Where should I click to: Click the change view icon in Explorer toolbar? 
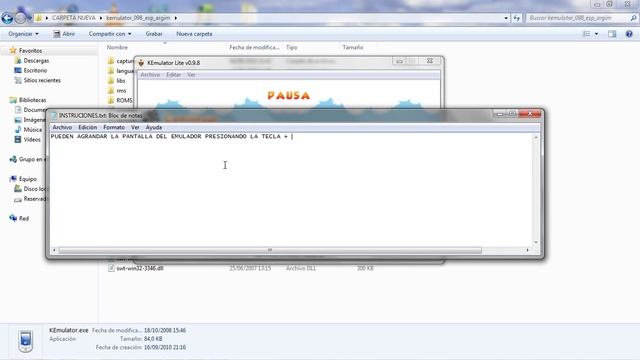point(587,34)
